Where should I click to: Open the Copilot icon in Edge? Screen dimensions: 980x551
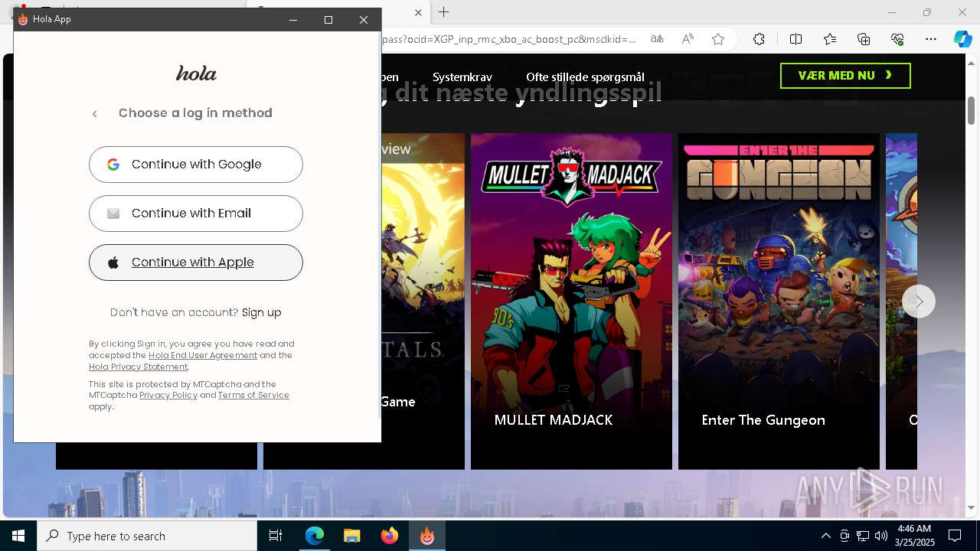962,39
